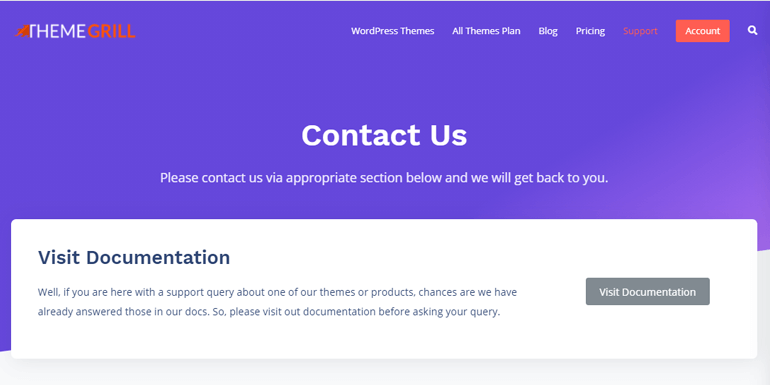770x385 pixels.
Task: Click the gray Visit Documentation button
Action: point(648,292)
